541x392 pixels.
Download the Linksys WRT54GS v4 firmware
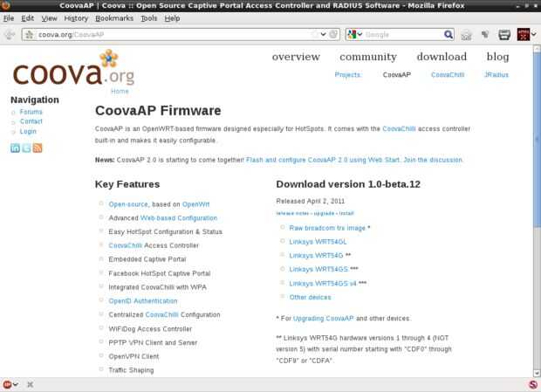point(323,284)
